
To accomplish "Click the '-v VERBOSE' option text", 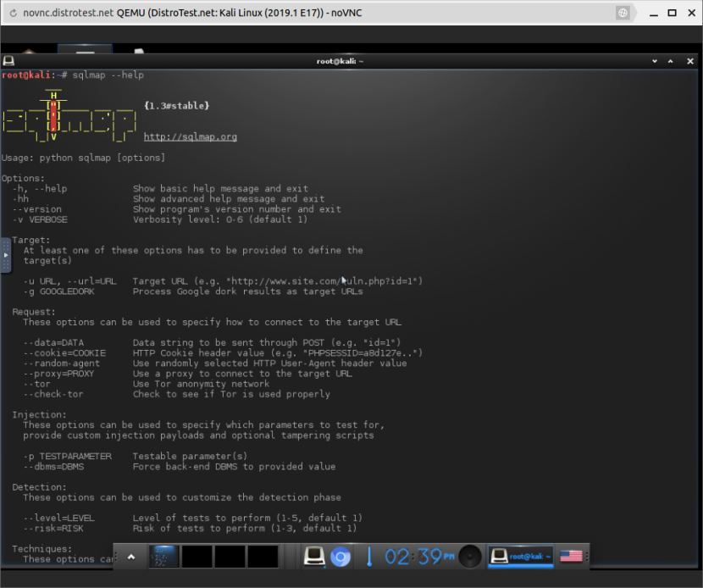I will (x=40, y=219).
